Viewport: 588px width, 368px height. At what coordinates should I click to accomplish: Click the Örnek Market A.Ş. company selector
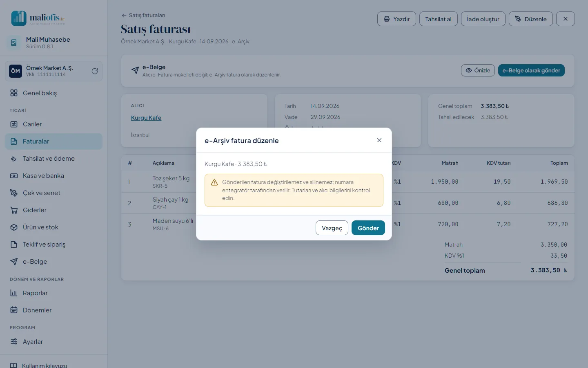(53, 71)
